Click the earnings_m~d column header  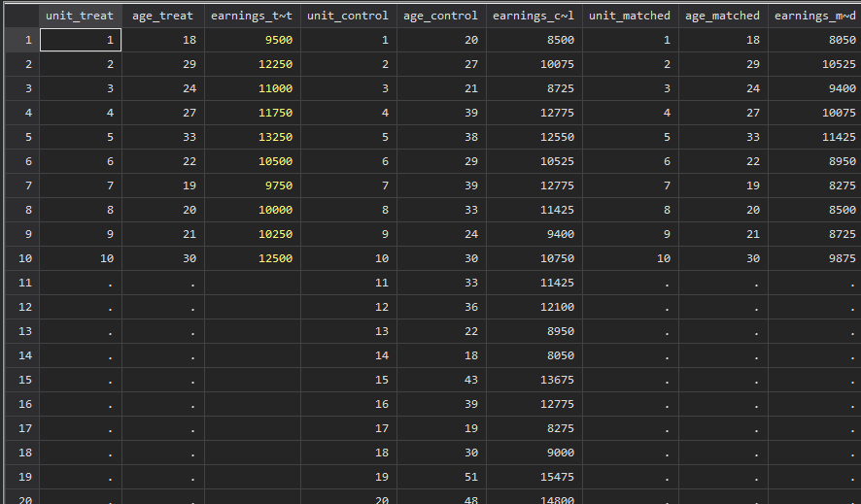pos(813,16)
